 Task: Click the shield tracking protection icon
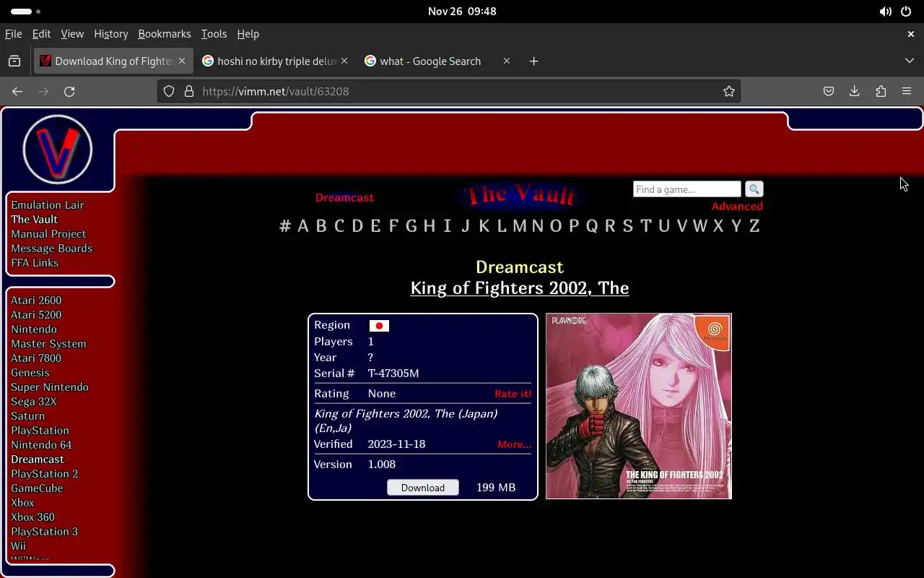pyautogui.click(x=169, y=91)
